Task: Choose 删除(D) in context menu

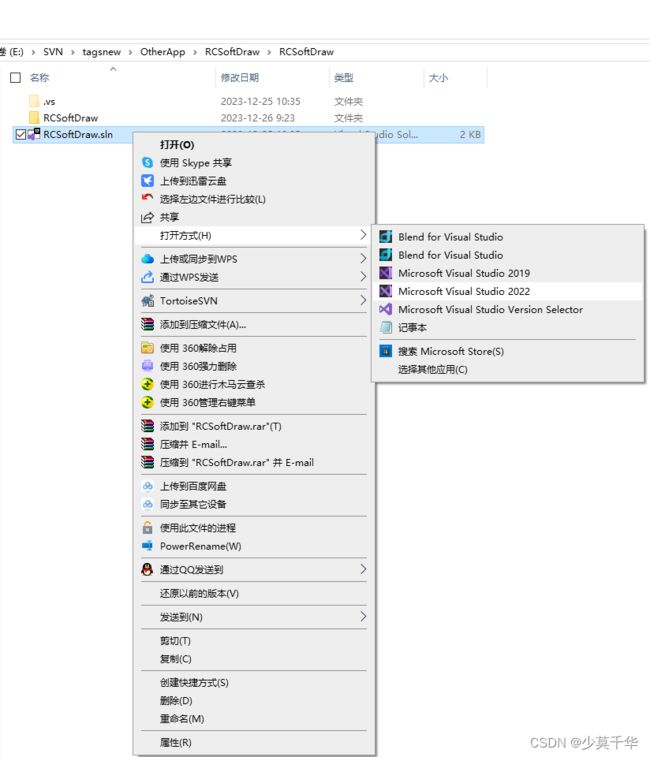Action: 254,701
